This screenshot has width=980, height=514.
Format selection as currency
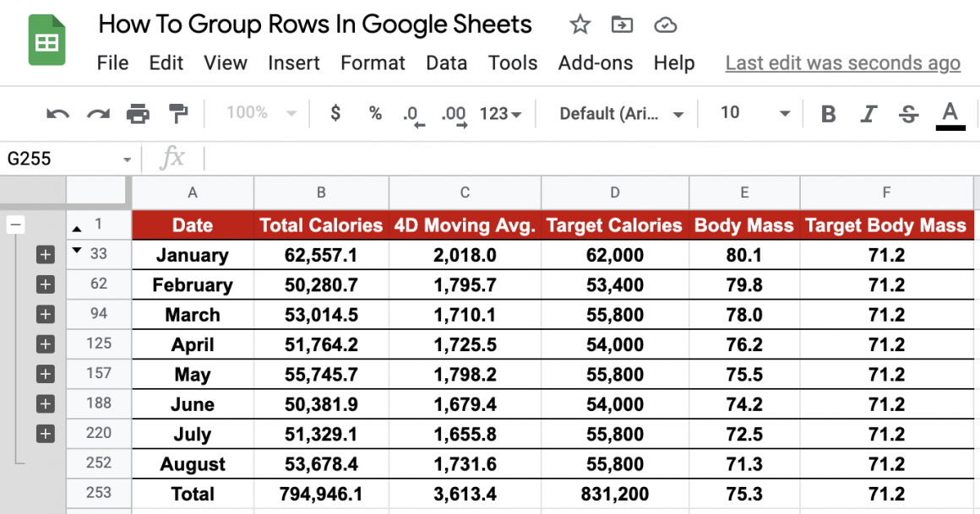tap(335, 114)
